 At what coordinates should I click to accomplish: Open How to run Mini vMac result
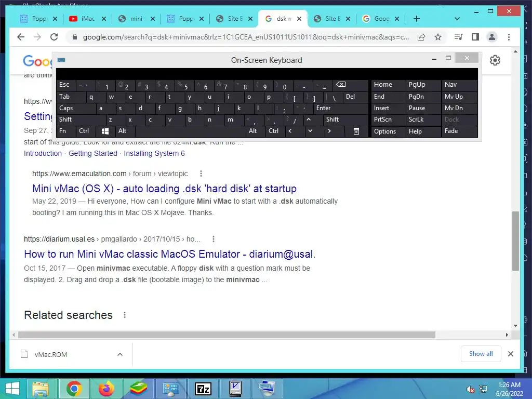[x=169, y=254]
